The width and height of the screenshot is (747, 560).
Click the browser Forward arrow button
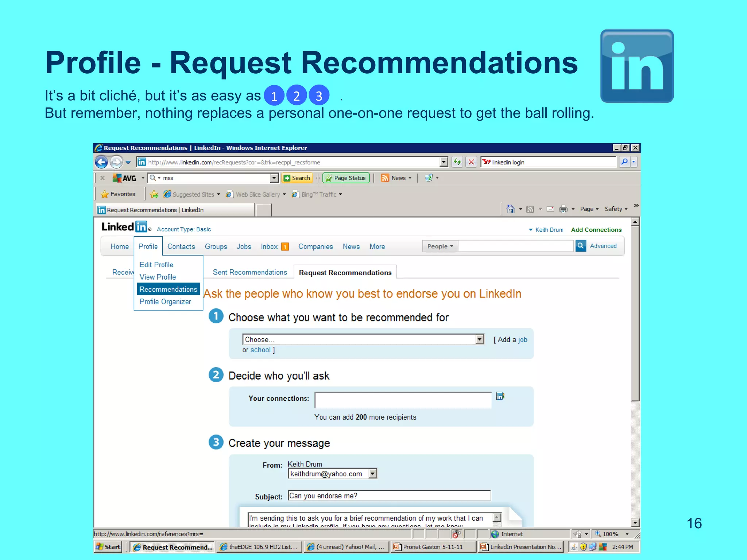[116, 162]
